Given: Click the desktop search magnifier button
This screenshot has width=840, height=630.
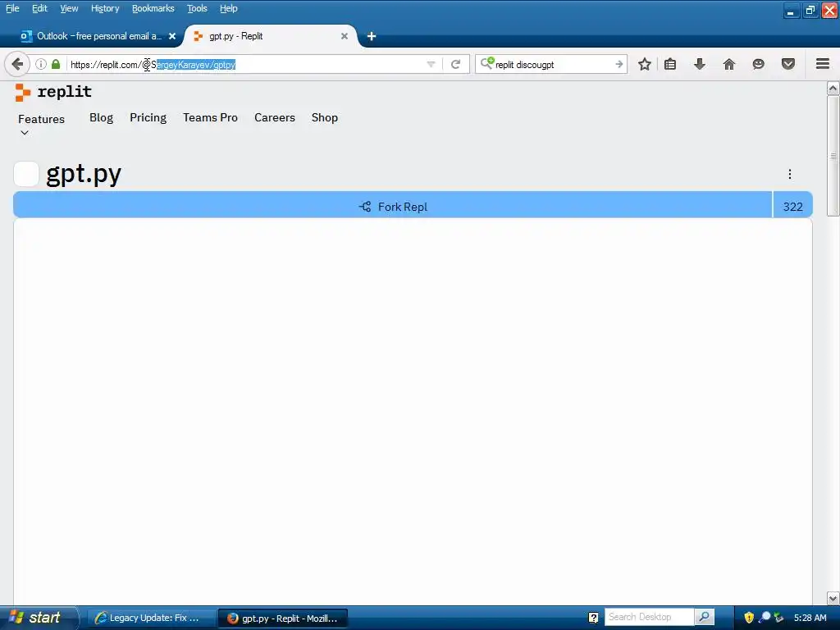Looking at the screenshot, I should point(705,617).
